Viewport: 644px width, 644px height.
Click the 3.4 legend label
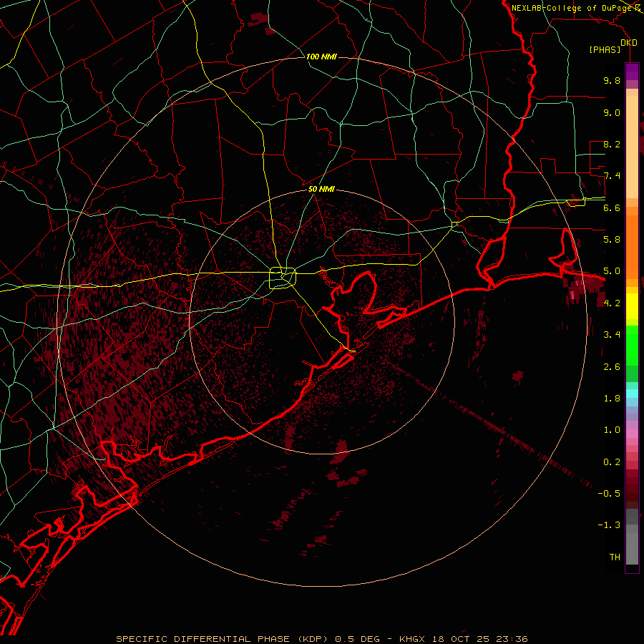[x=612, y=335]
